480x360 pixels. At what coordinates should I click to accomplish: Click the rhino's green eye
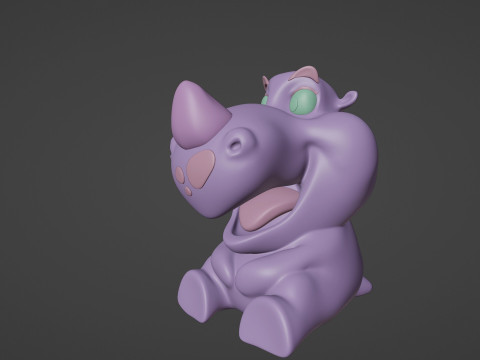[303, 102]
